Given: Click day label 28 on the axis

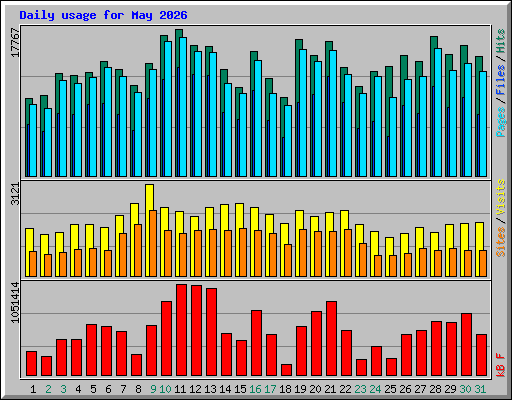Looking at the screenshot, I should [435, 389].
